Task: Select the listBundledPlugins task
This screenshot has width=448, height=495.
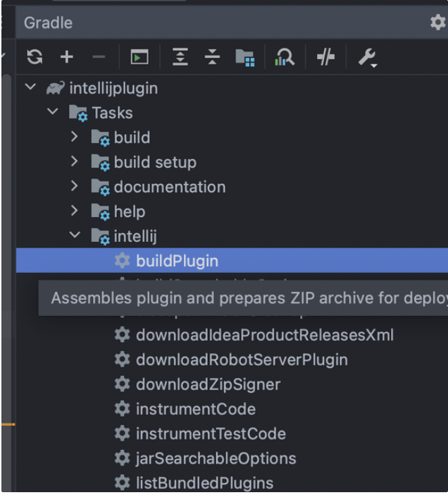Action: click(x=204, y=483)
